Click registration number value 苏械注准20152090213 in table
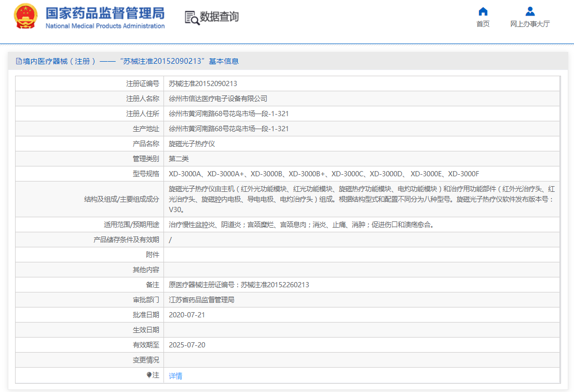The image size is (574, 392). (203, 83)
